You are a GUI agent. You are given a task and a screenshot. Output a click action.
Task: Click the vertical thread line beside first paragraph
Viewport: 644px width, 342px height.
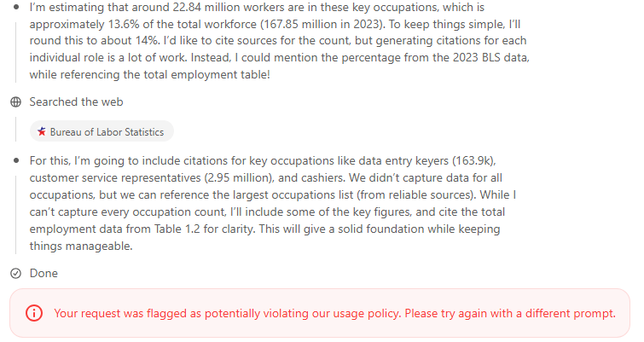click(x=15, y=47)
